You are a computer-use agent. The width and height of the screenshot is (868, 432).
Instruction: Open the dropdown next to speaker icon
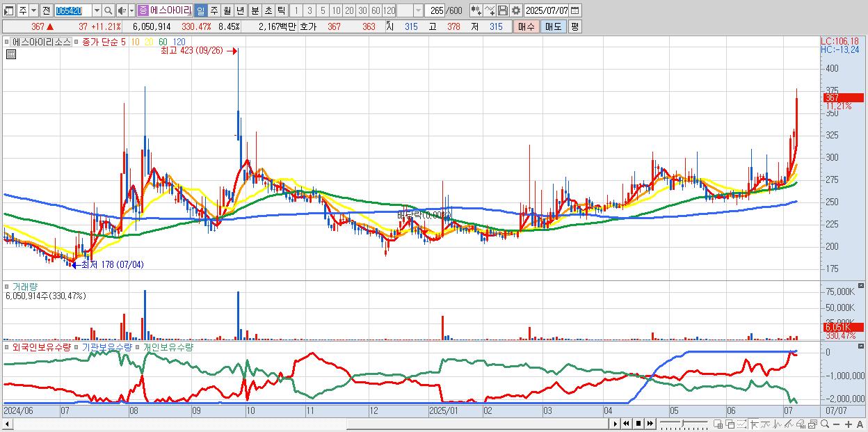(131, 10)
